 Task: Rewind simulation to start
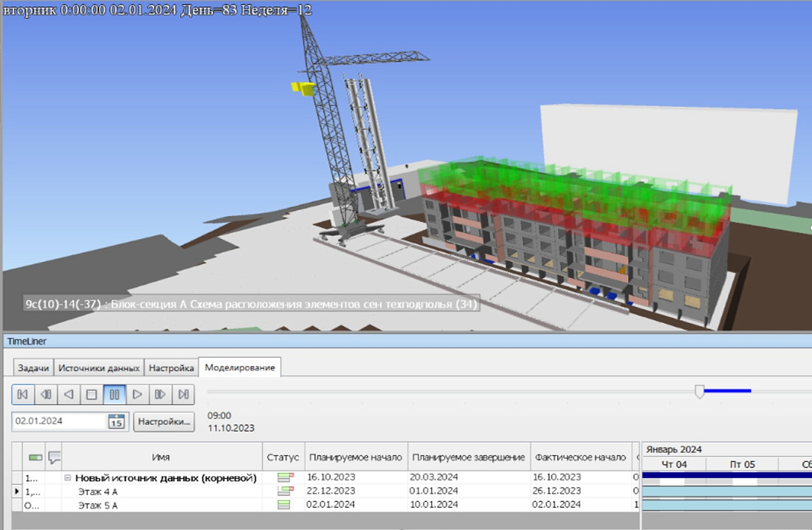(22, 395)
